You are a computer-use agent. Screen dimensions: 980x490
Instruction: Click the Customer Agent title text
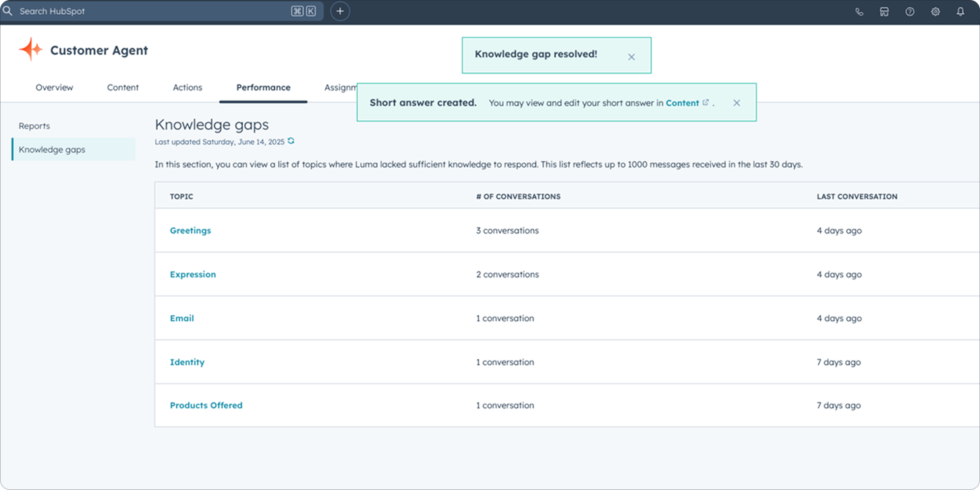click(x=99, y=51)
